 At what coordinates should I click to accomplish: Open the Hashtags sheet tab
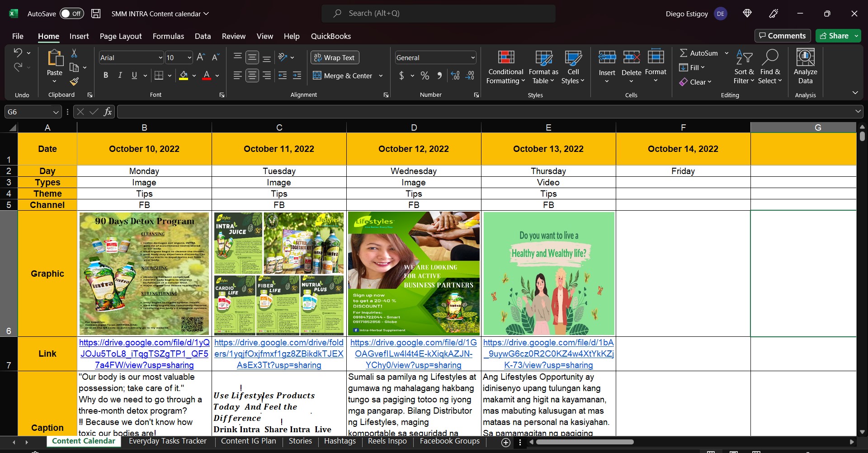click(x=340, y=441)
